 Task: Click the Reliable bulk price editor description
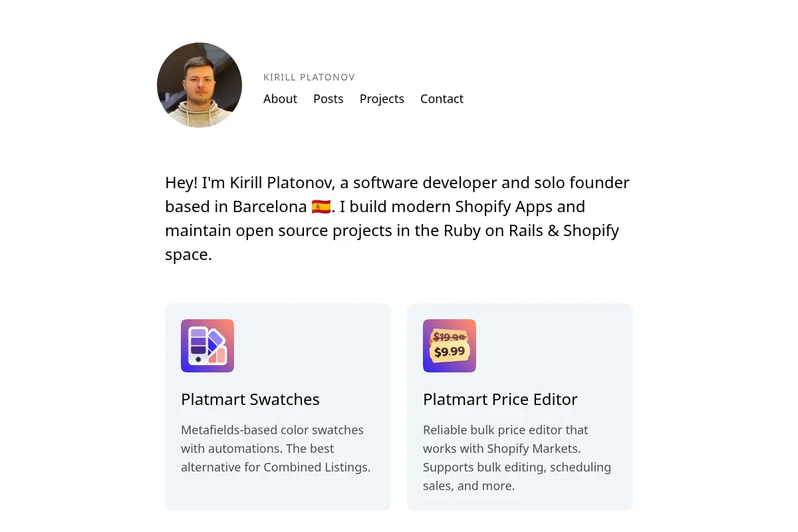pos(517,458)
